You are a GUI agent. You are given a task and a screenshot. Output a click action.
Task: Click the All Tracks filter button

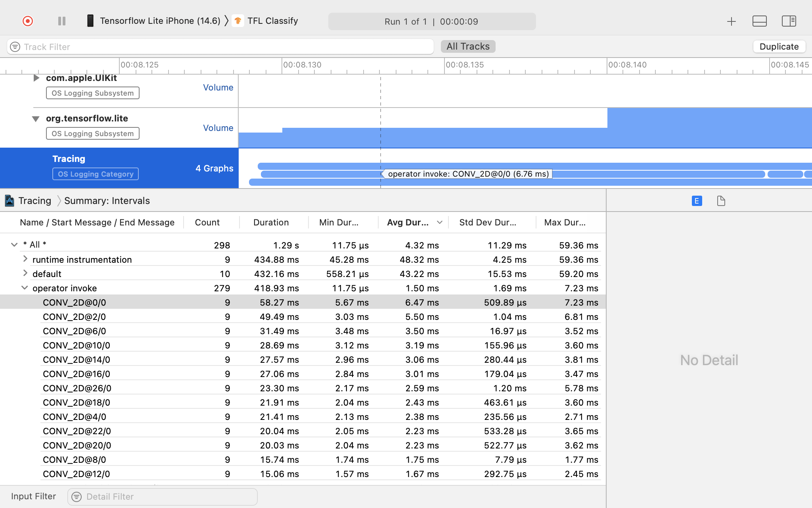point(468,46)
